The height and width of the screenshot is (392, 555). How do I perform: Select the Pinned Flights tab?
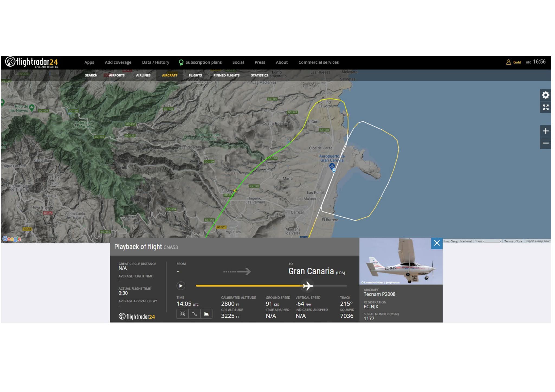(x=226, y=75)
